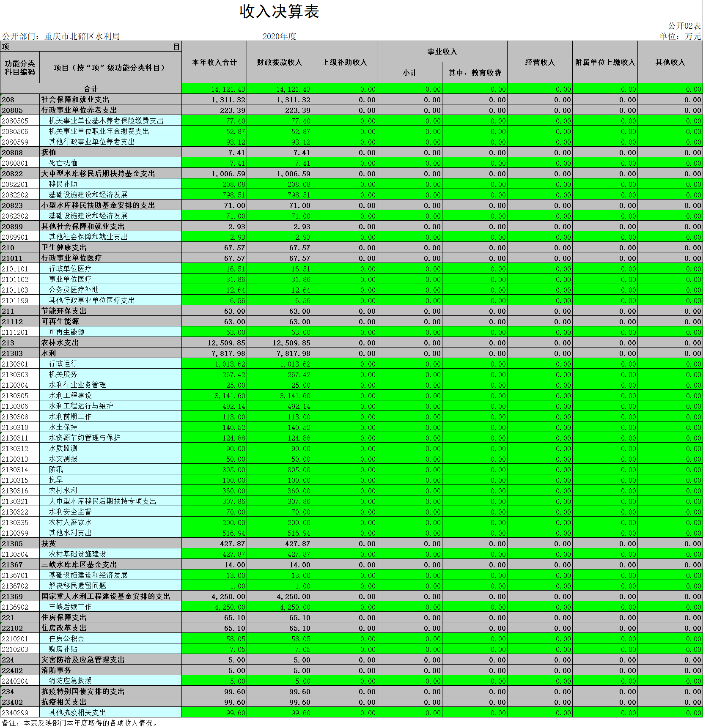Select the "三峡水库库区基金支出" row name
The image size is (703, 728).
pyautogui.click(x=79, y=564)
